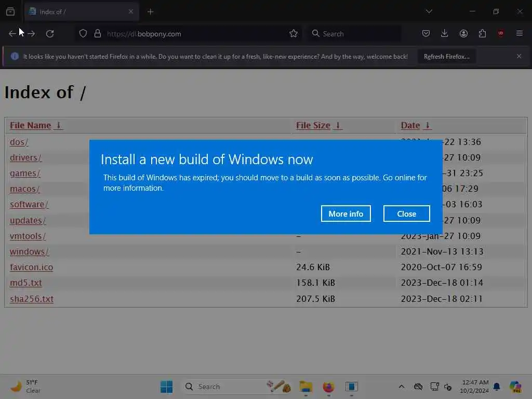Open the favicon.ico file link
Viewport: 532px width, 399px height.
32,268
